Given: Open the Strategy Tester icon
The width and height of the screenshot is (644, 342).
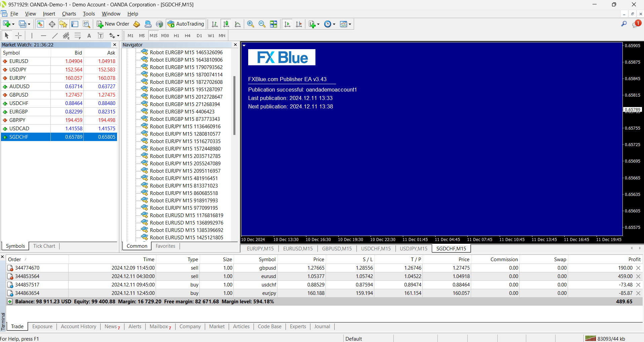Looking at the screenshot, I should tap(86, 24).
